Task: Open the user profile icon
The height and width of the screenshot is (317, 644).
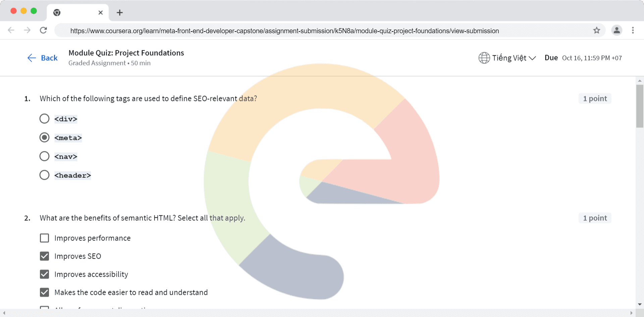Action: pos(616,30)
